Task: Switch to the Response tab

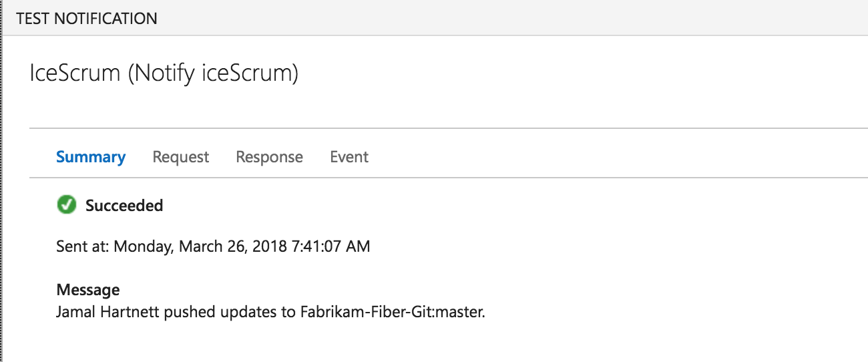Action: click(x=269, y=157)
